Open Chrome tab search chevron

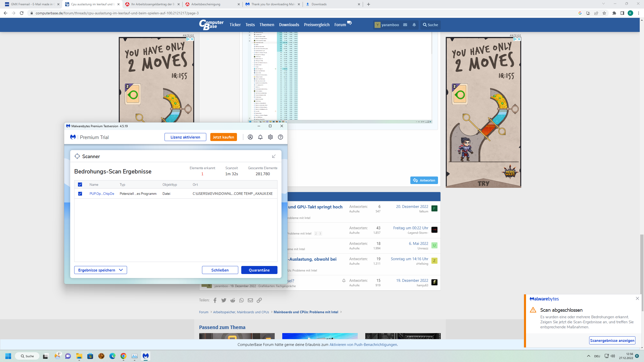(603, 4)
